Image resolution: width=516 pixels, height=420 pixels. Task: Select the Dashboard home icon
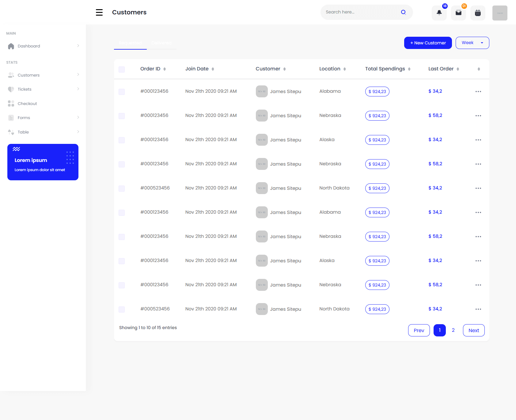[11, 46]
